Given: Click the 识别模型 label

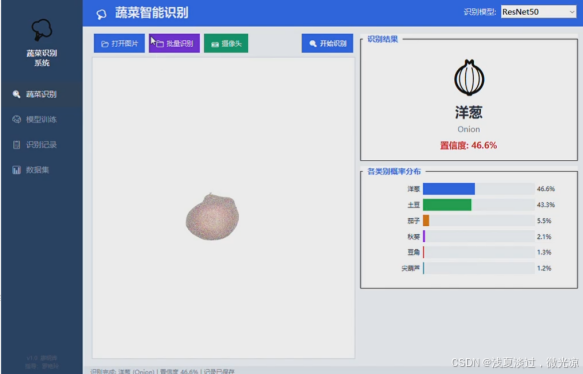Looking at the screenshot, I should tap(480, 12).
